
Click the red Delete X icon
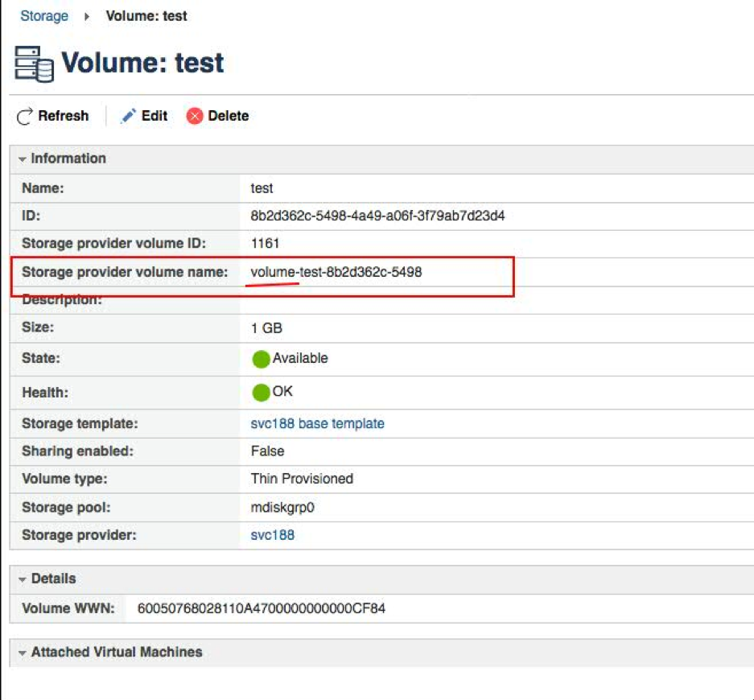[195, 117]
